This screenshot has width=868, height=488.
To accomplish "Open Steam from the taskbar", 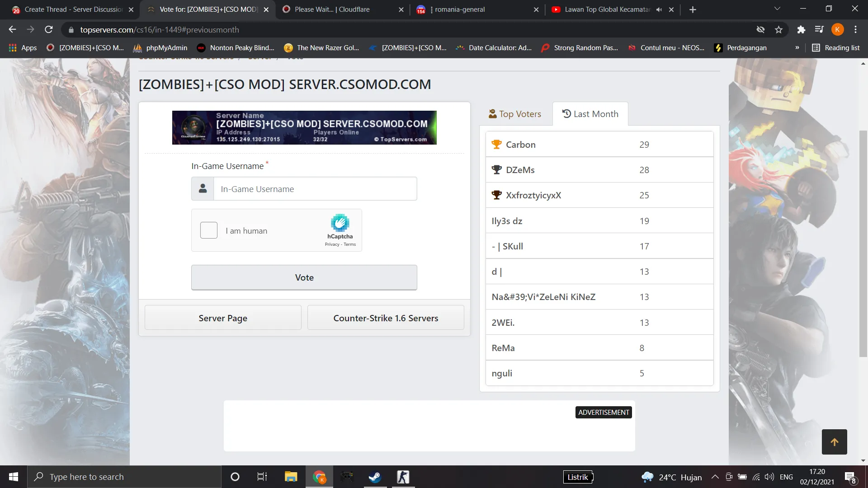I will pos(375,477).
